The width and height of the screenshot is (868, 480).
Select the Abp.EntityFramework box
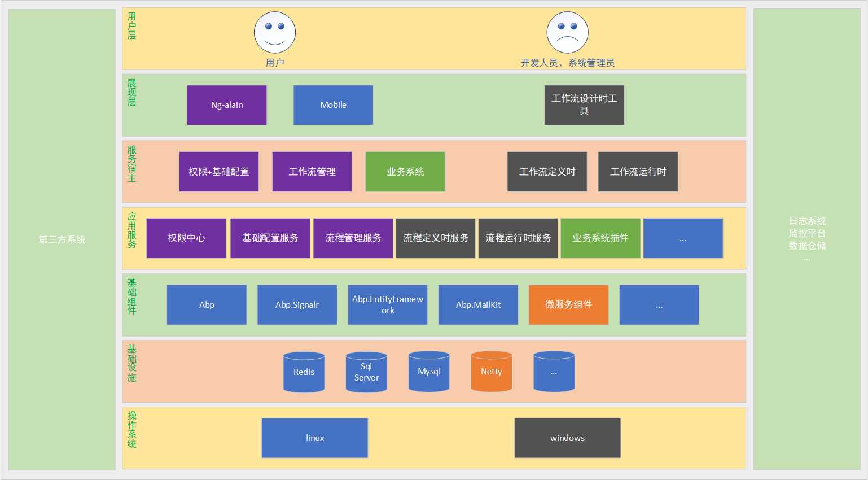coord(388,305)
